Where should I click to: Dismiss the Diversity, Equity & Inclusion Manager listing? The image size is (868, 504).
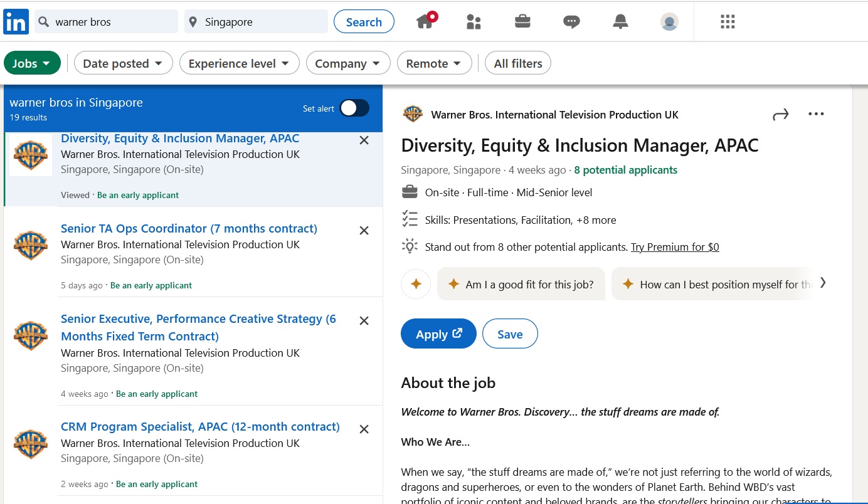click(x=364, y=140)
